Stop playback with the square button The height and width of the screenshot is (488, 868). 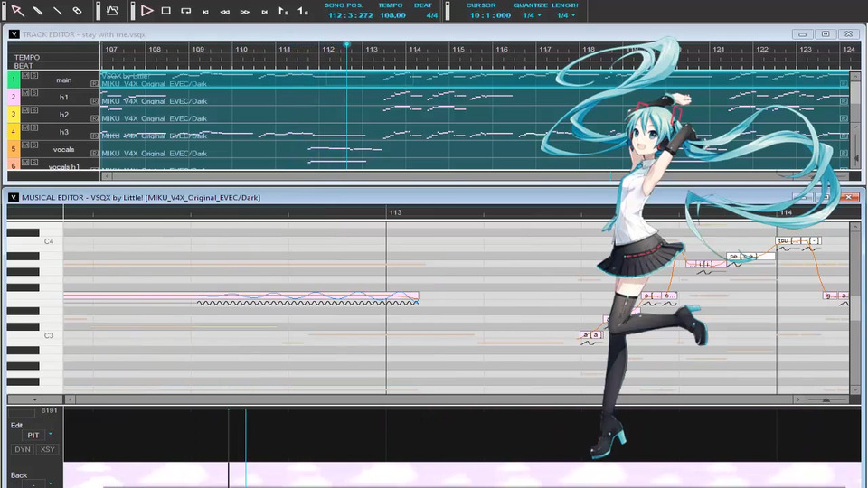(x=166, y=11)
